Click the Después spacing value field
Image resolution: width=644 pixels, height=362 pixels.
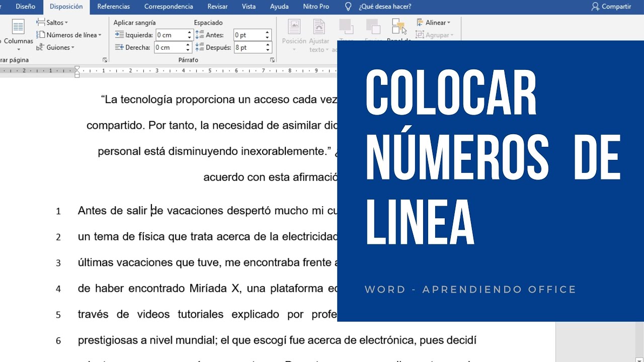[249, 47]
